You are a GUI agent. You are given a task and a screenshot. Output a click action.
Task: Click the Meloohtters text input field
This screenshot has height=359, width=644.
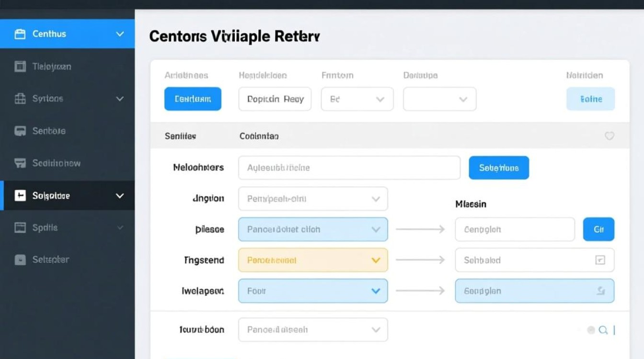(349, 168)
